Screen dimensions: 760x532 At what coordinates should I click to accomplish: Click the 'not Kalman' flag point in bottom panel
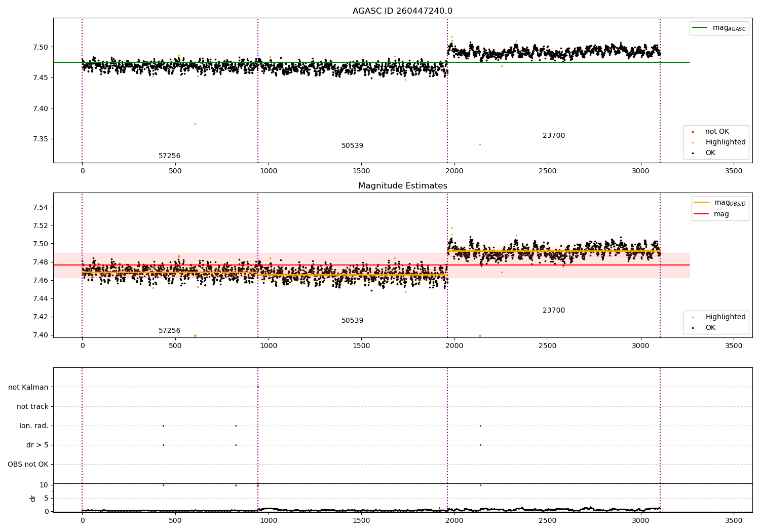point(258,387)
